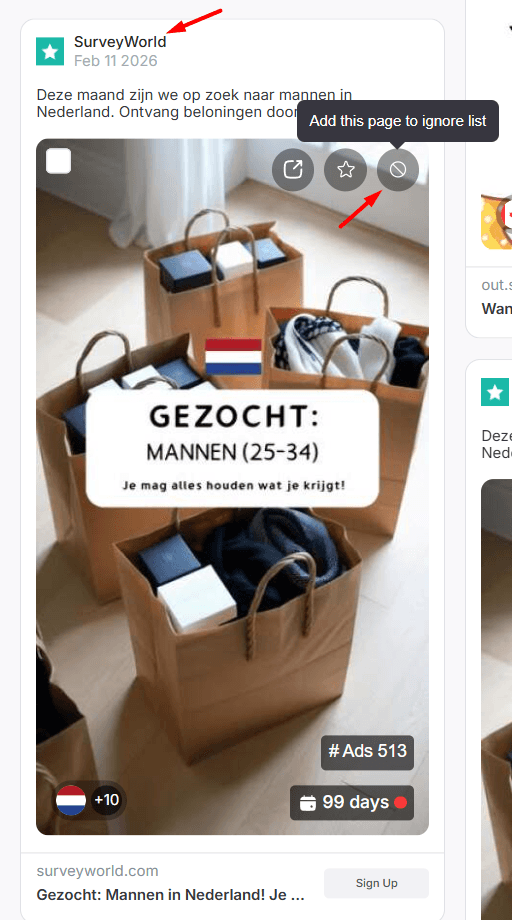Viewport: 512px width, 920px height.
Task: Add ad to favorites with star icon
Action: pyautogui.click(x=345, y=170)
